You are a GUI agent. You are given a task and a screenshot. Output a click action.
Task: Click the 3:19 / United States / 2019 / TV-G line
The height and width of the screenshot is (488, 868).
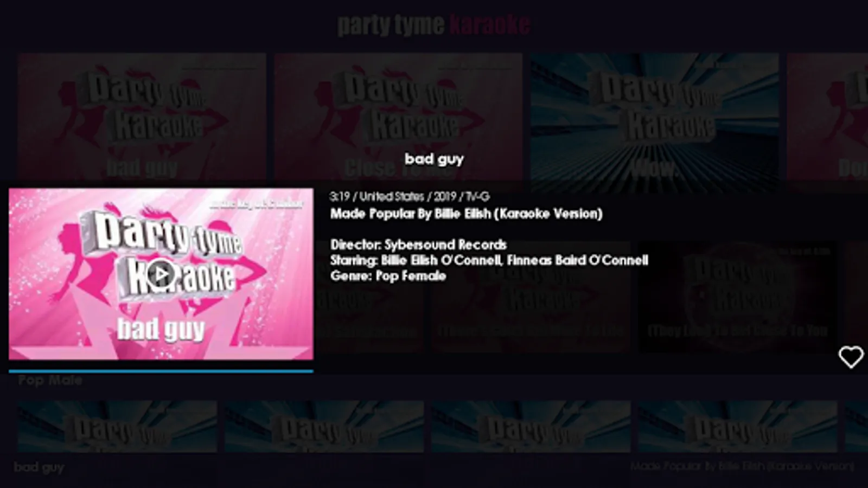(x=410, y=196)
